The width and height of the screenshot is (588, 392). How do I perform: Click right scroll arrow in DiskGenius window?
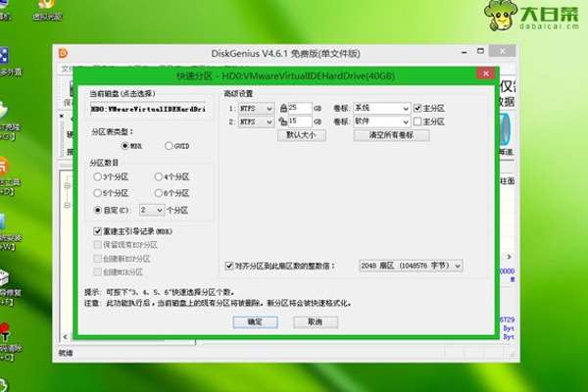(x=509, y=257)
